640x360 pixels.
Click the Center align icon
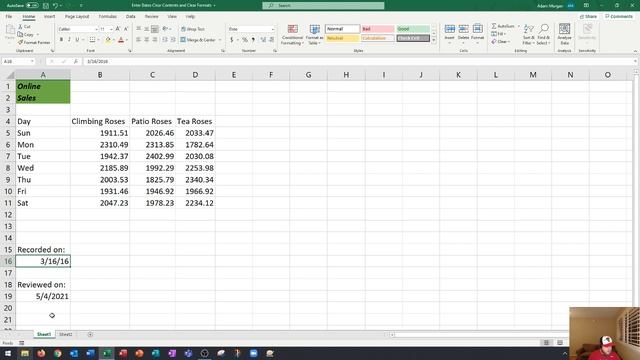(147, 40)
